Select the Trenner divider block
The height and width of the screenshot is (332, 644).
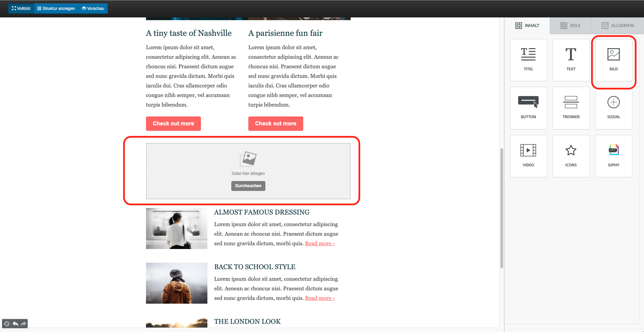coord(571,108)
